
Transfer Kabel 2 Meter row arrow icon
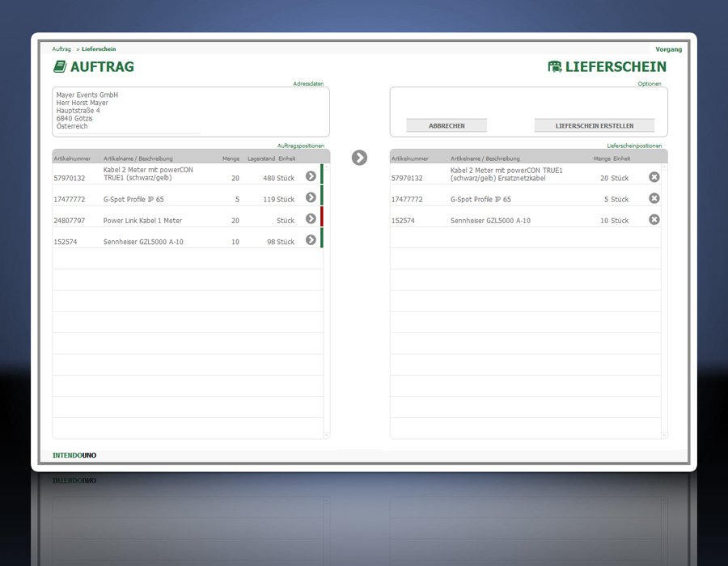311,176
